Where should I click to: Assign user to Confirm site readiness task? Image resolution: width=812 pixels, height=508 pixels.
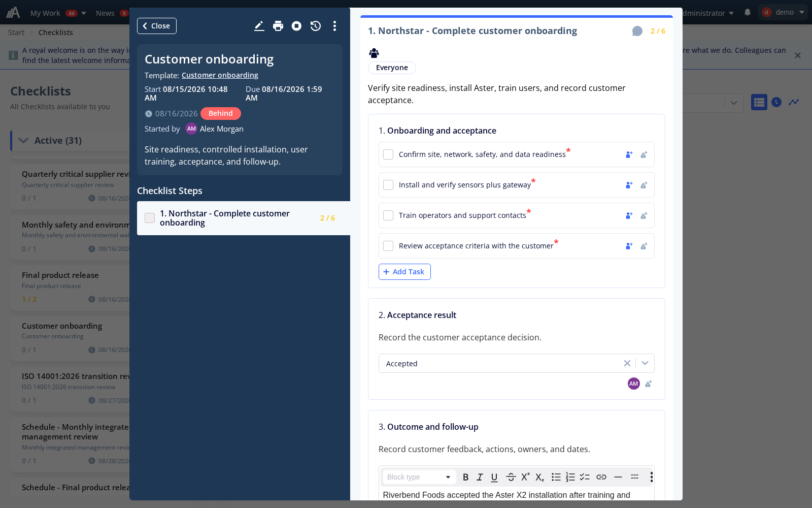point(629,154)
